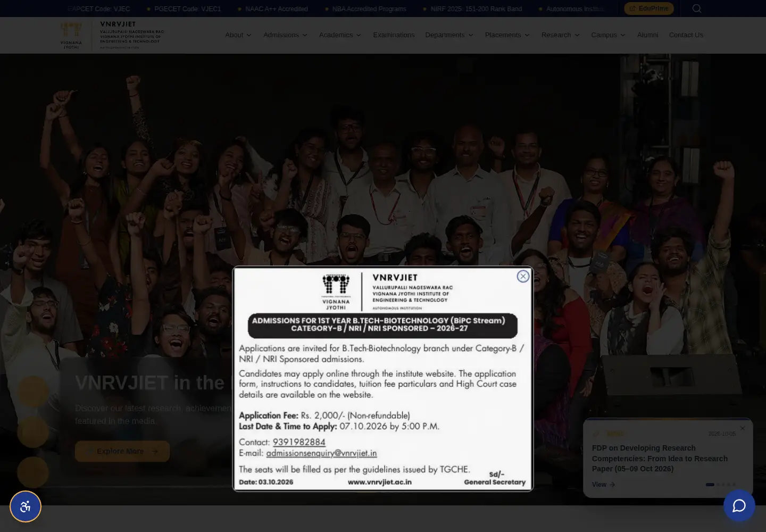766x532 pixels.
Task: Click the admissions notice heading banner
Action: (382, 325)
